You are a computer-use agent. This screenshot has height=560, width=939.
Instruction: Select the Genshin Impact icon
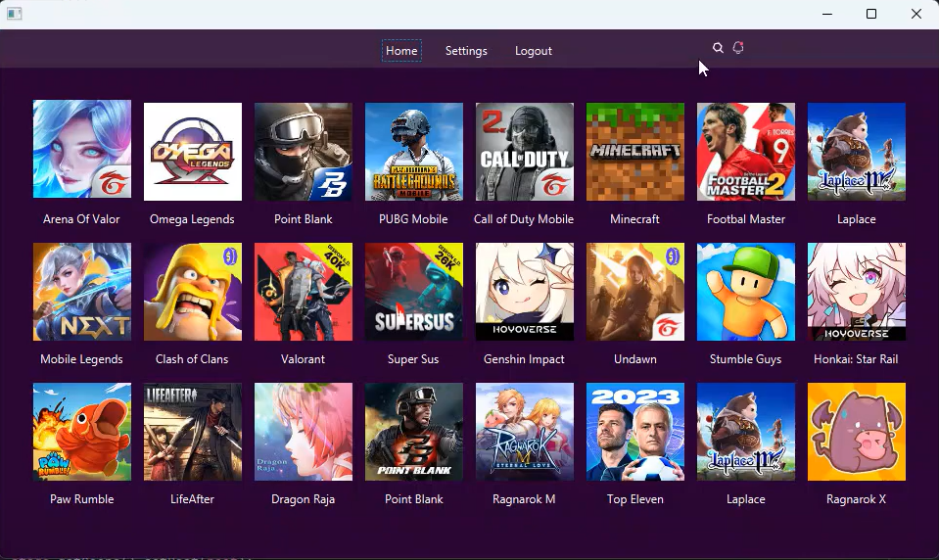pyautogui.click(x=525, y=292)
